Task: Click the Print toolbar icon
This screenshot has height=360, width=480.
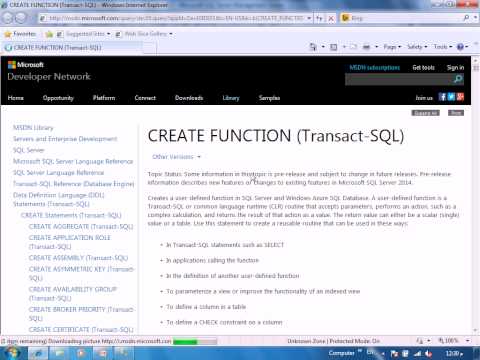Action: pos(366,47)
